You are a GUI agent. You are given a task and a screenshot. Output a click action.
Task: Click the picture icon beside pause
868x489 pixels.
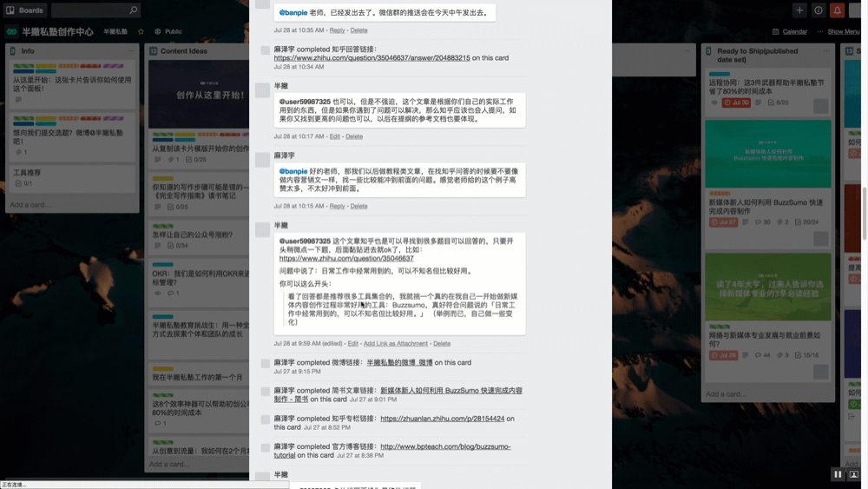coord(854,474)
